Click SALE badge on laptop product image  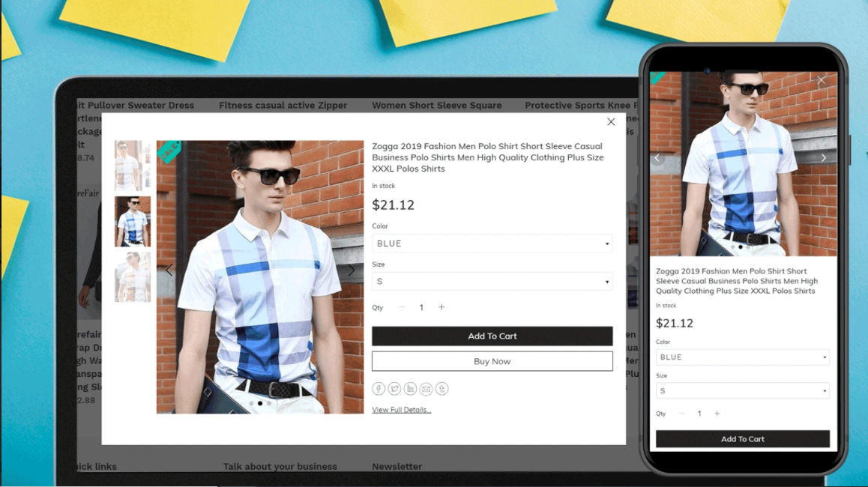pos(169,151)
